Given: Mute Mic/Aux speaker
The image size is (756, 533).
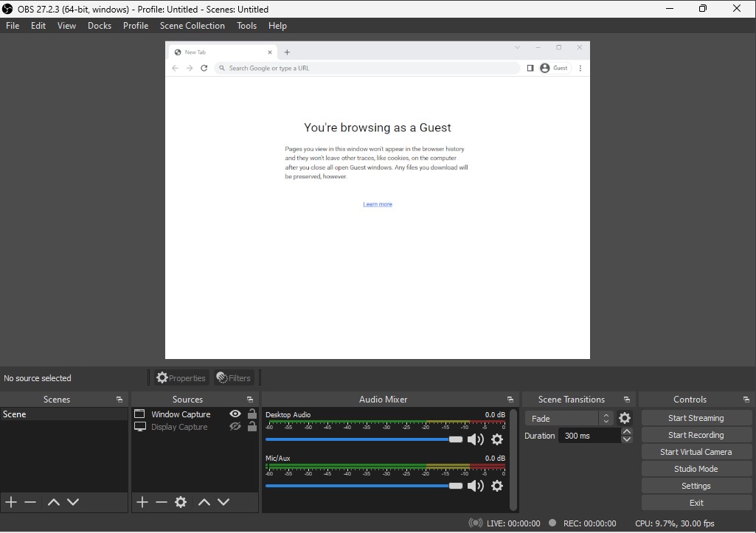Looking at the screenshot, I should [476, 485].
